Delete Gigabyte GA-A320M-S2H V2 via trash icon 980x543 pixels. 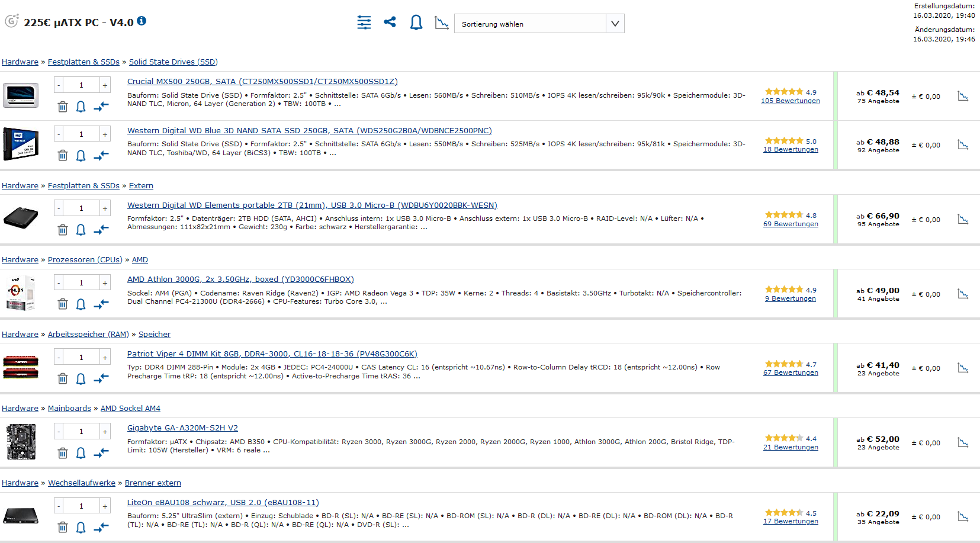pos(63,453)
